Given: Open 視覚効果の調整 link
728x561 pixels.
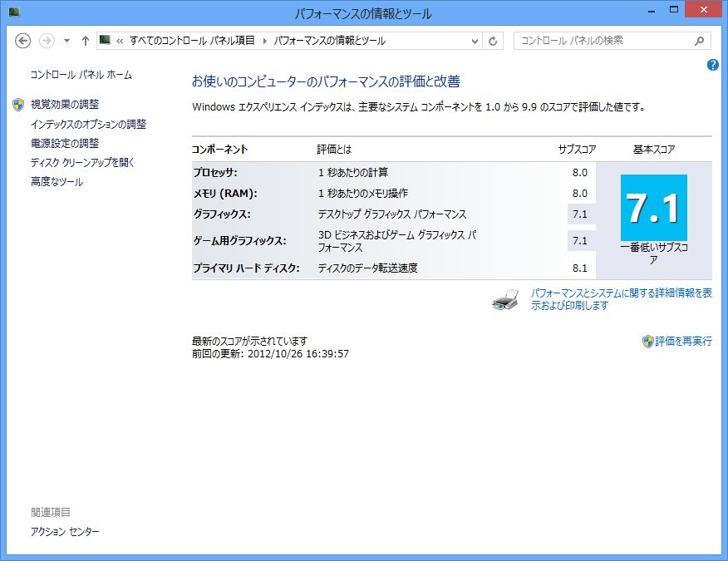Looking at the screenshot, I should coord(65,105).
